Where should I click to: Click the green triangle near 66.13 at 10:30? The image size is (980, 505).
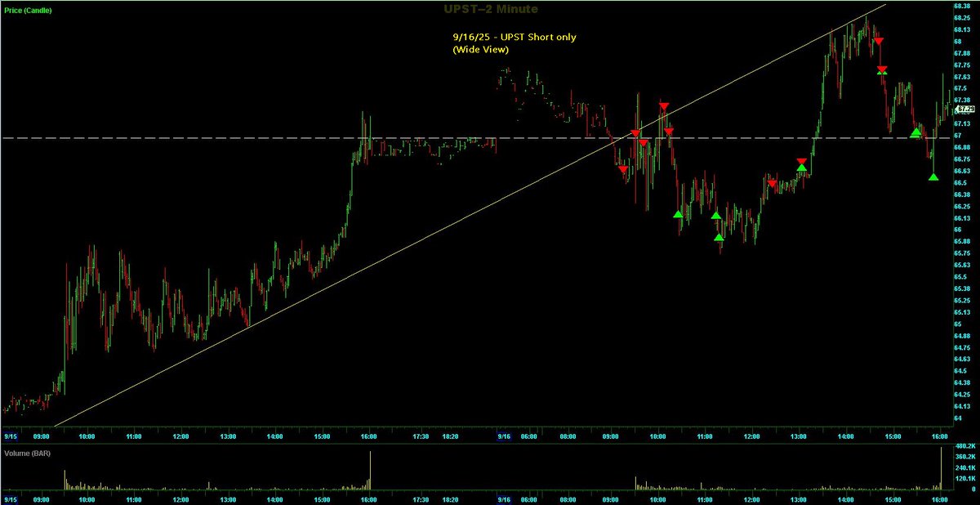coord(678,214)
